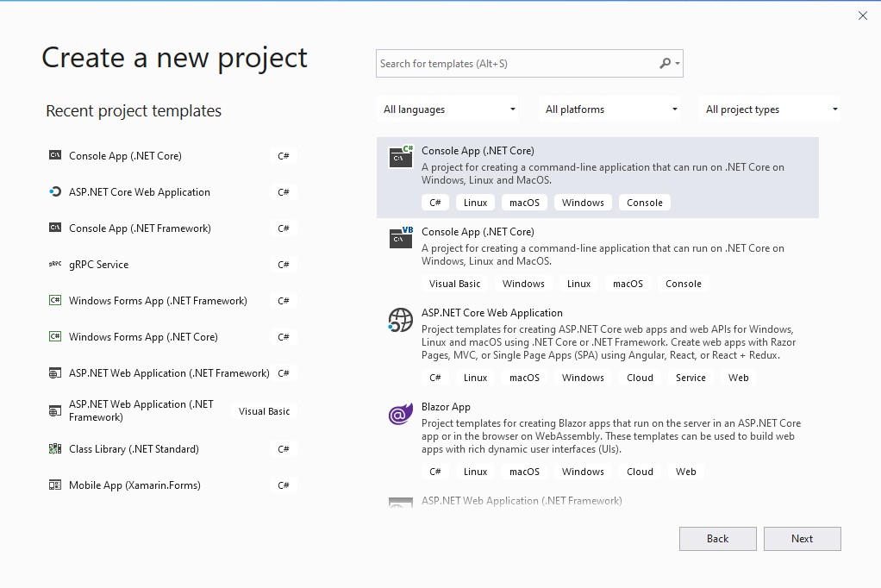The height and width of the screenshot is (588, 881).
Task: Expand the search history dropdown arrow
Action: (678, 63)
